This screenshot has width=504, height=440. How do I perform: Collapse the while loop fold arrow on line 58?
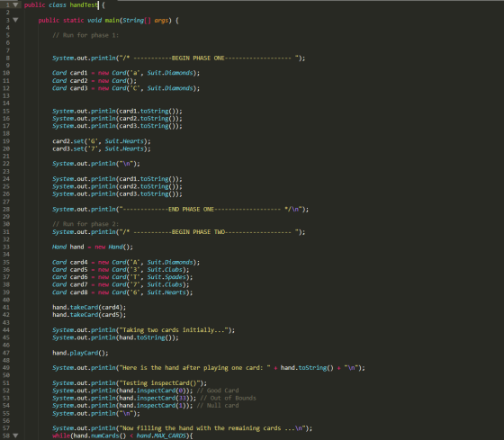(15, 436)
